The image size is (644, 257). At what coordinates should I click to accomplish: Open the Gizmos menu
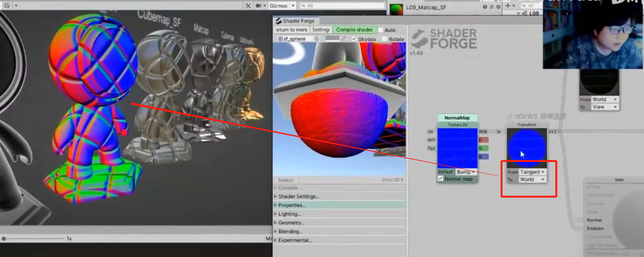coord(278,5)
